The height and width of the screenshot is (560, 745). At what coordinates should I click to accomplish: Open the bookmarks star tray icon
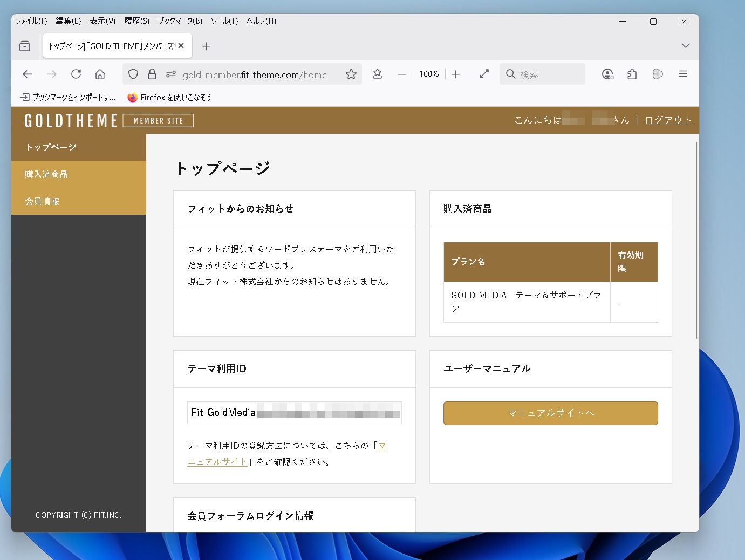point(378,74)
